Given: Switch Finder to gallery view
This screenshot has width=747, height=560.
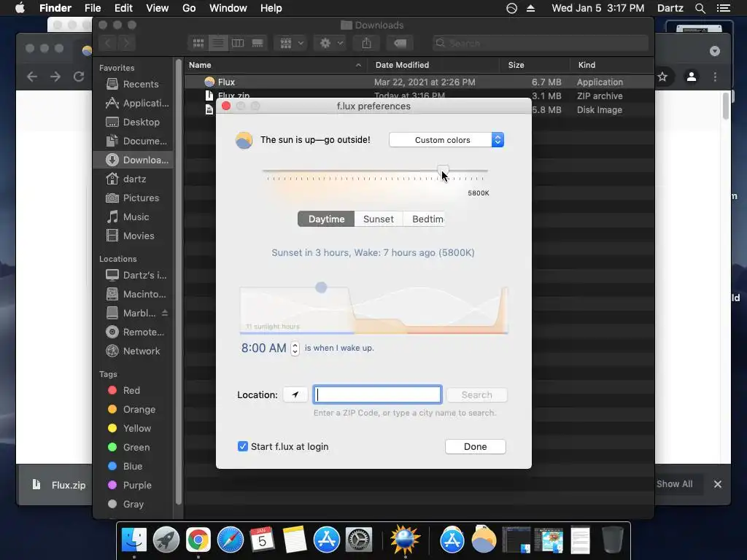Looking at the screenshot, I should pos(258,43).
